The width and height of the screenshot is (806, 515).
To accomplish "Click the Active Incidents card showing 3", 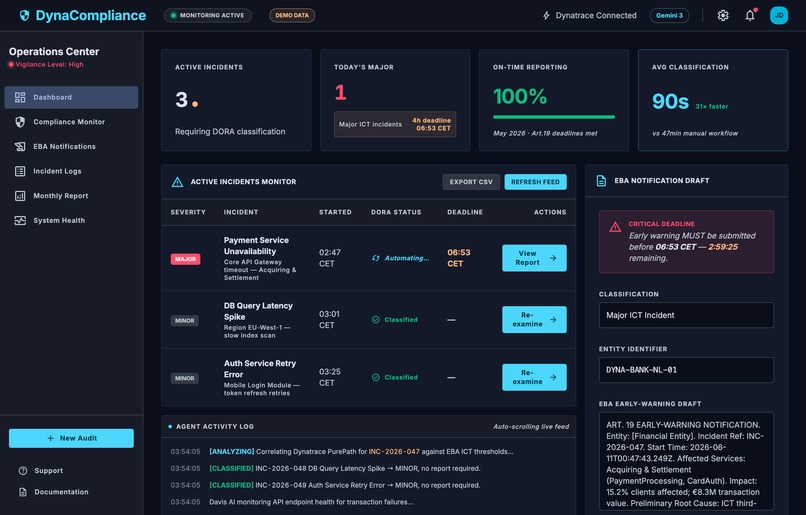I will (236, 100).
